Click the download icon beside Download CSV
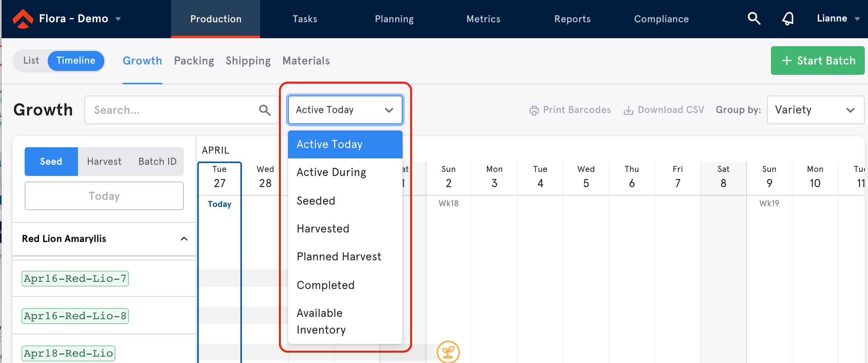Viewport: 868px width, 363px height. coord(629,110)
